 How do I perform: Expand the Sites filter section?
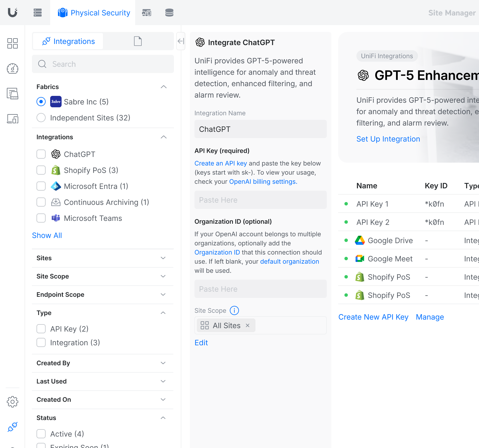(x=163, y=258)
